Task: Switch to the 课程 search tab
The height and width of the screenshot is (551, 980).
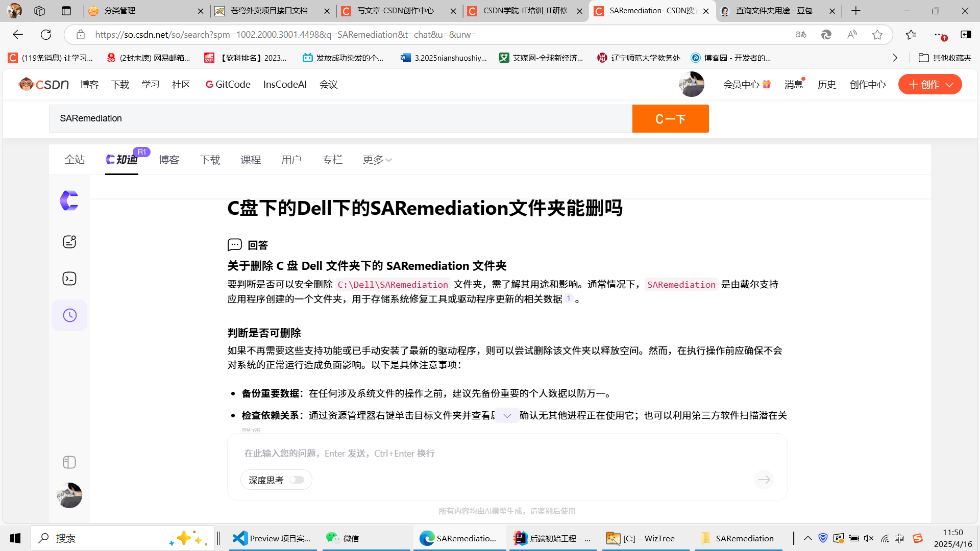Action: pyautogui.click(x=251, y=160)
